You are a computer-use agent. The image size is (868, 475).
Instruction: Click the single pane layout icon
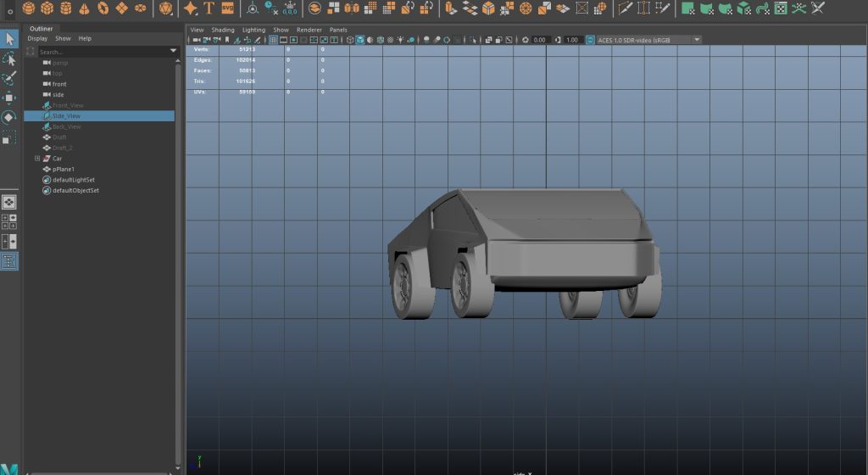pyautogui.click(x=9, y=202)
